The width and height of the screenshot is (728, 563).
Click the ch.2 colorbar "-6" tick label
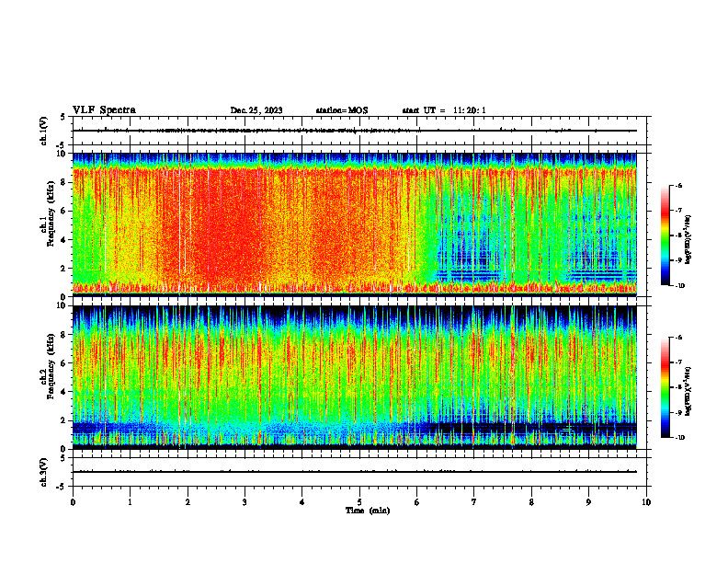[678, 338]
